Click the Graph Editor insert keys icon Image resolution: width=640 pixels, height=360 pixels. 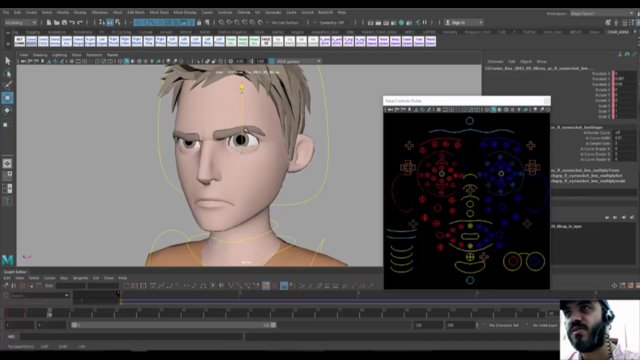[14, 286]
